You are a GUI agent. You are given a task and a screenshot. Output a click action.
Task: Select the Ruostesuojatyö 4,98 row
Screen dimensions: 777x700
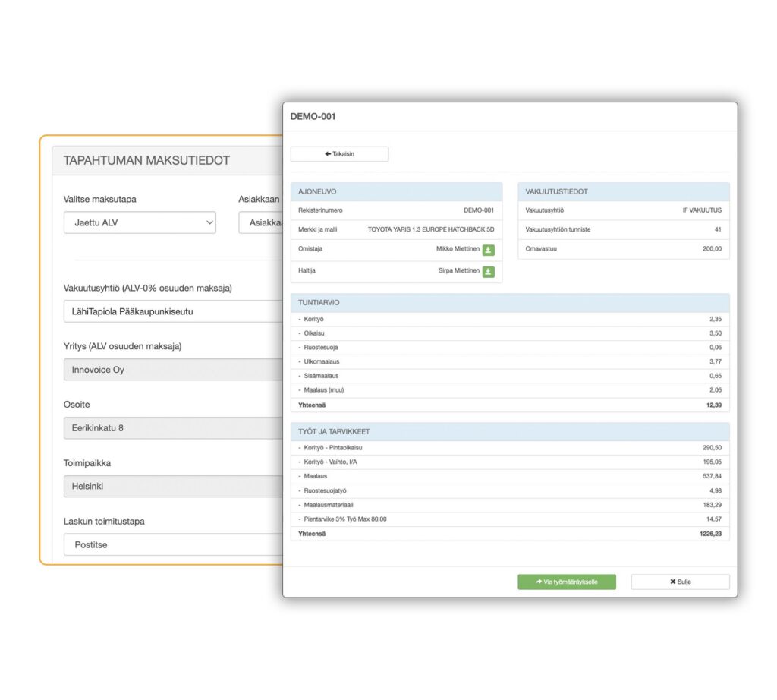510,490
